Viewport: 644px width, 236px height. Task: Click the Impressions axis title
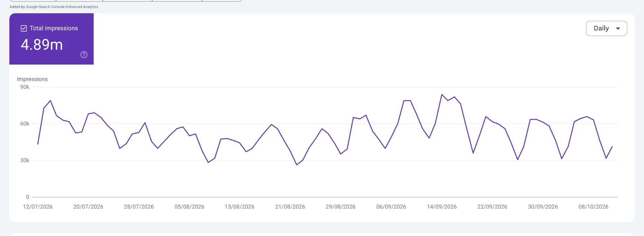[x=32, y=79]
